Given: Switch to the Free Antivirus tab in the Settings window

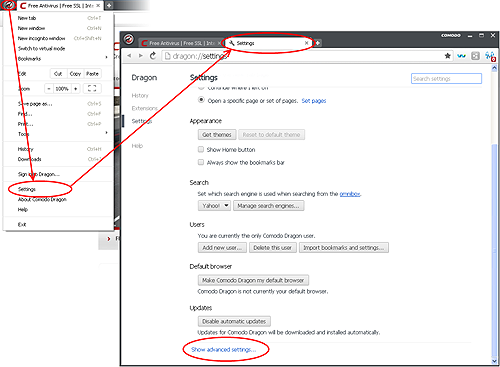Looking at the screenshot, I should (x=180, y=43).
